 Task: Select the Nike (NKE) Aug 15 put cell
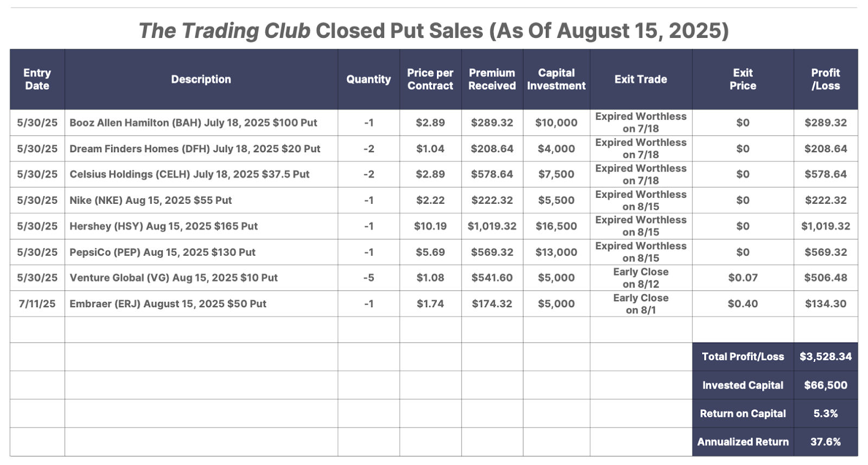click(x=201, y=200)
